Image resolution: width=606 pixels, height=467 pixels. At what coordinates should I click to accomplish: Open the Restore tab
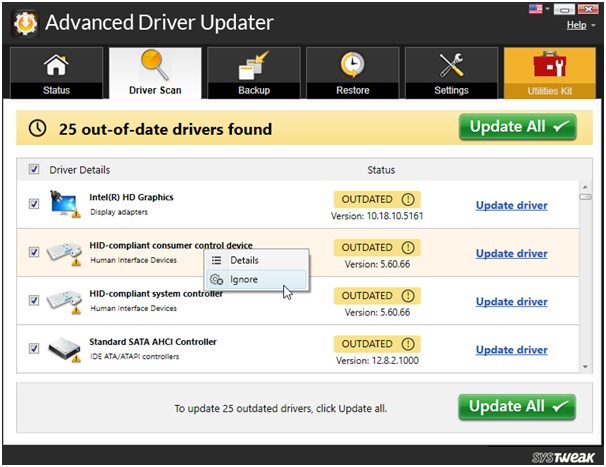[x=352, y=73]
